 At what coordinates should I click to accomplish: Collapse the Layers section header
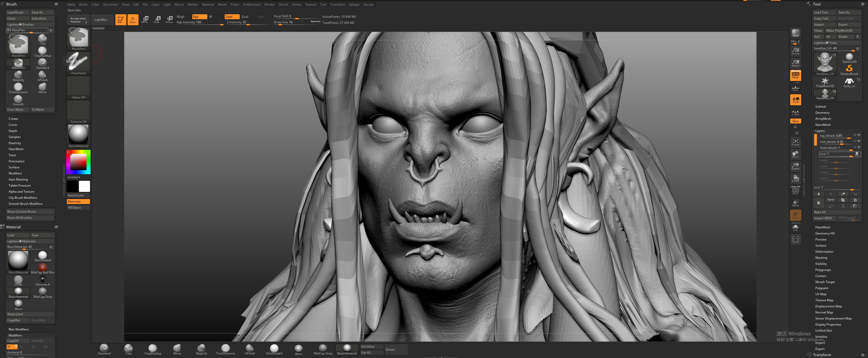click(x=820, y=131)
